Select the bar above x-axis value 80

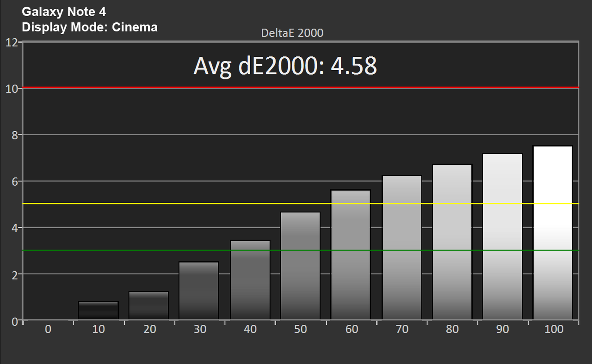coord(452,242)
